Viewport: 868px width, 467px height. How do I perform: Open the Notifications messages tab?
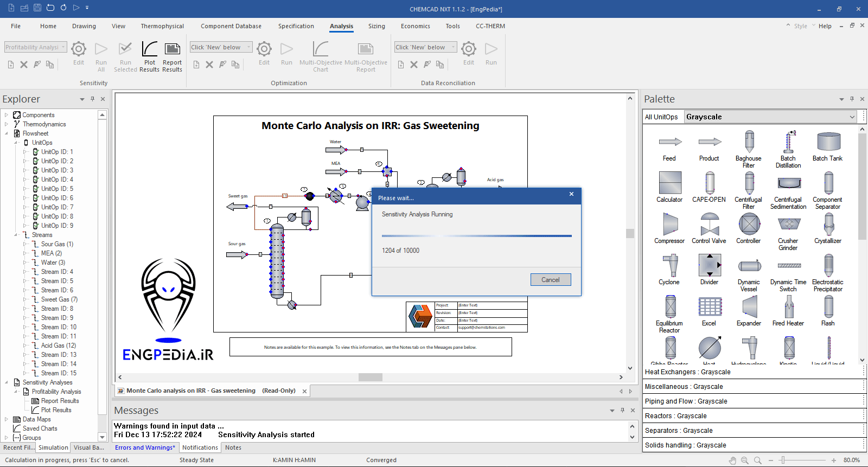(200, 447)
